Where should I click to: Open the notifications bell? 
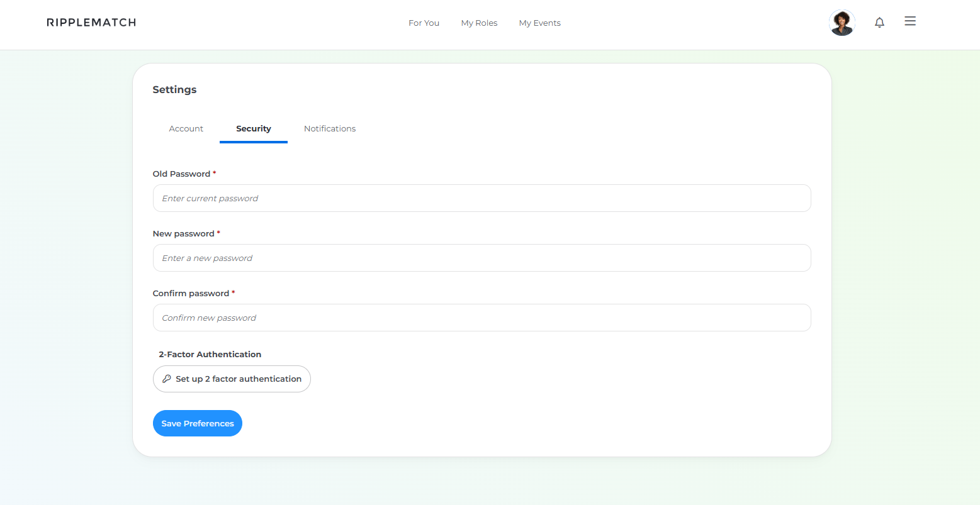click(879, 23)
